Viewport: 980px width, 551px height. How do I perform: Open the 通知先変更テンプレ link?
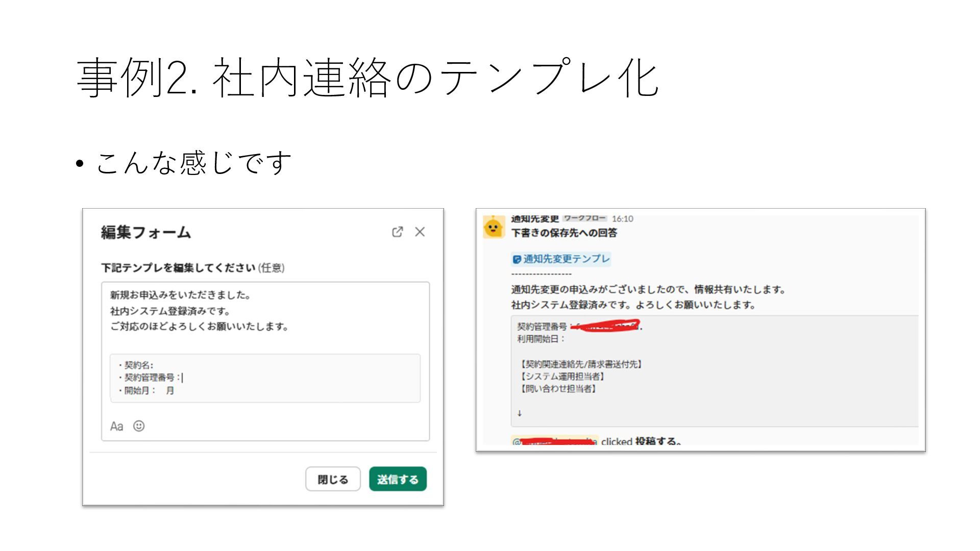566,259
